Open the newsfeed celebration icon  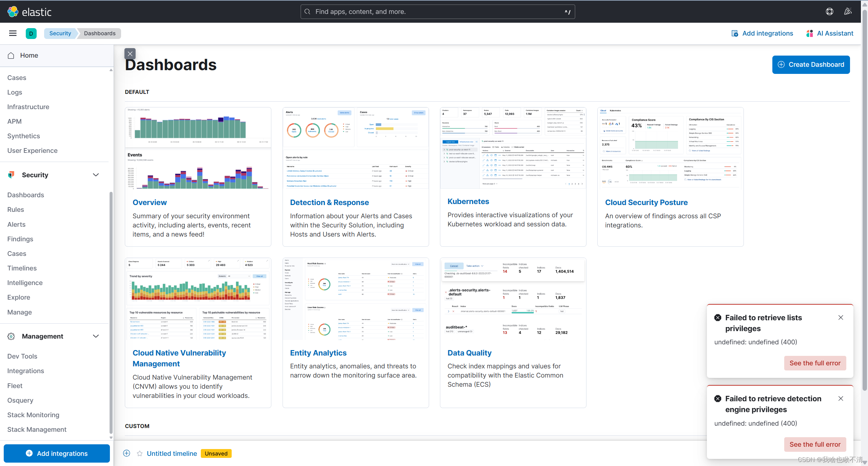click(x=848, y=12)
